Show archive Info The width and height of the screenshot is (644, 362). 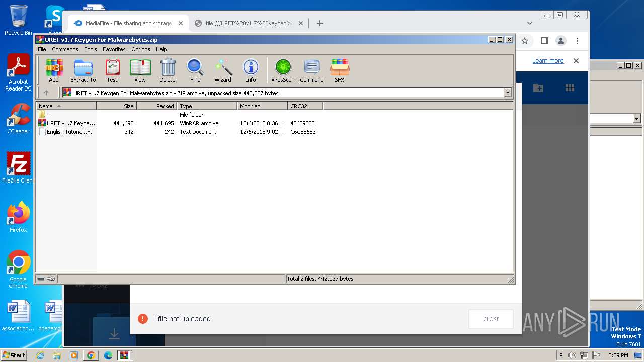(251, 70)
